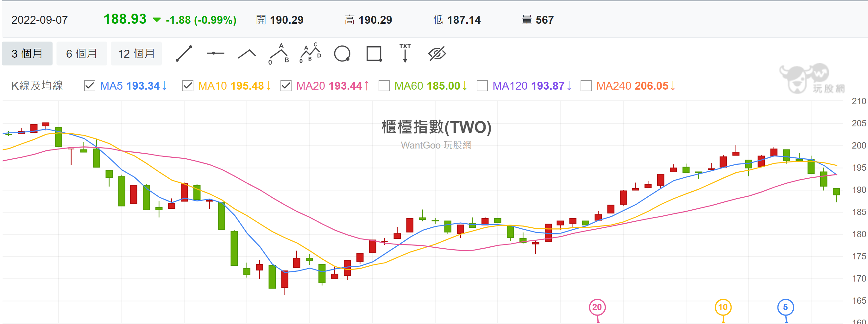868x324 pixels.
Task: Click the yellow 10-day MA marker
Action: point(723,307)
